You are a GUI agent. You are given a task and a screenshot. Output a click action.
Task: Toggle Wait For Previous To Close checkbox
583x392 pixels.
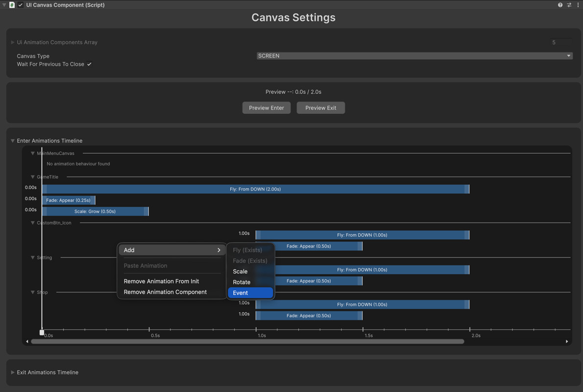tap(89, 64)
